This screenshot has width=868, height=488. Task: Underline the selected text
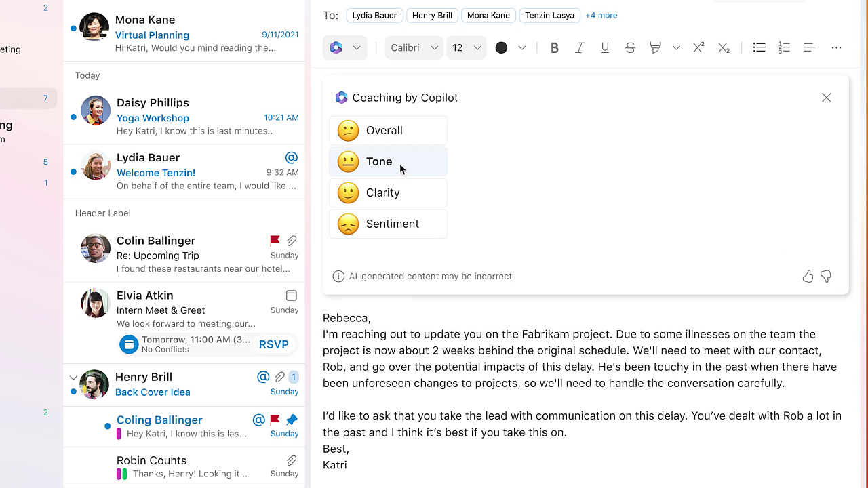(x=605, y=47)
